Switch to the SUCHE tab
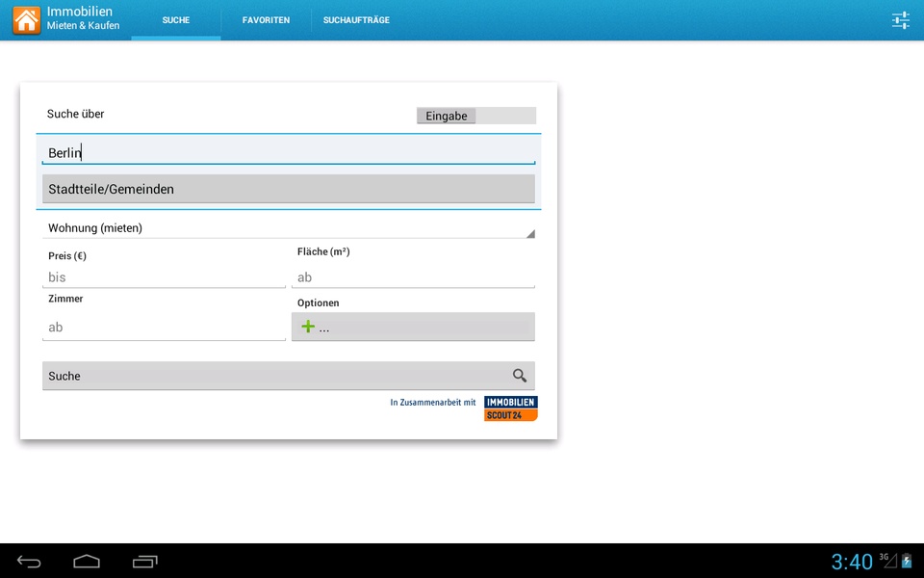 175,20
